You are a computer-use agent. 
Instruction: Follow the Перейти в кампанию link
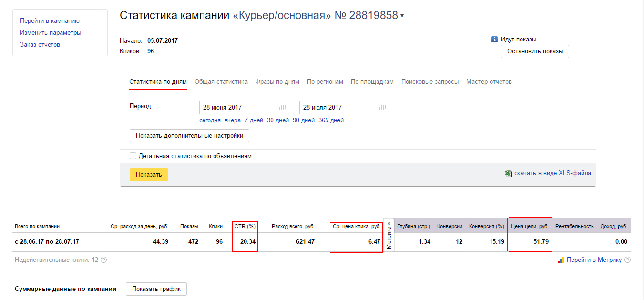[x=50, y=21]
